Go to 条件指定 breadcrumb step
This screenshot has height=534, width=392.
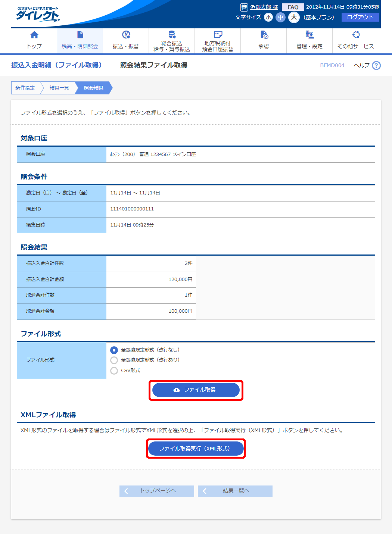click(x=25, y=88)
